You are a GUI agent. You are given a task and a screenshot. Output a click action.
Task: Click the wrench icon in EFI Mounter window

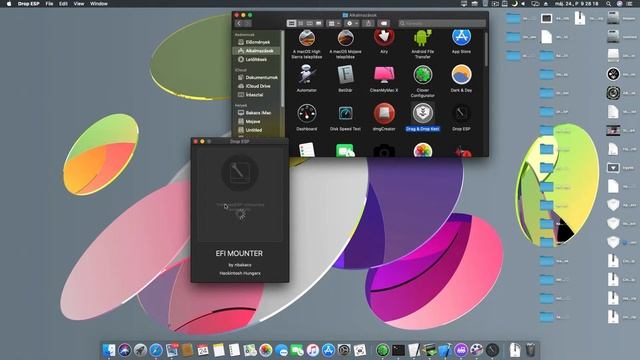[240, 172]
